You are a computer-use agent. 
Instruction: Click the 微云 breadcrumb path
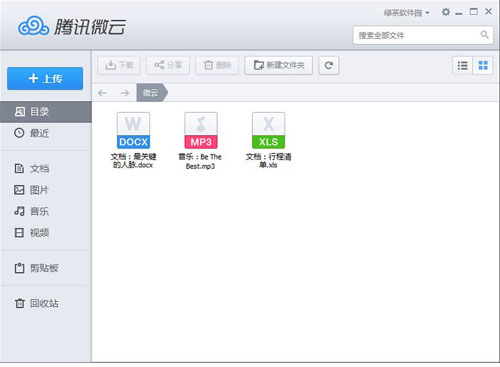tap(151, 93)
